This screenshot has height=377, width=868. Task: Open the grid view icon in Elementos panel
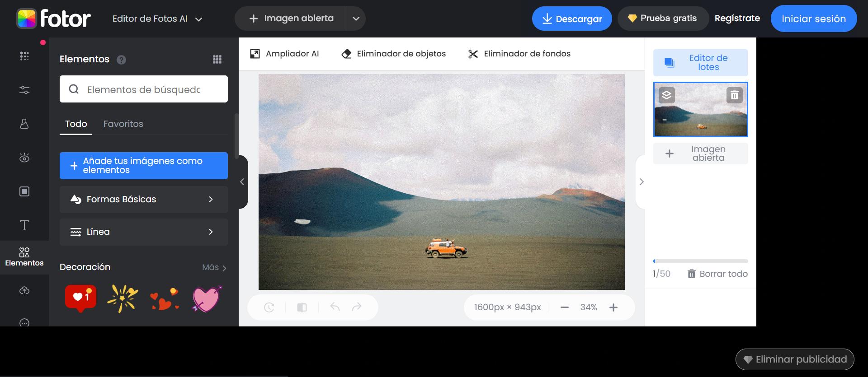point(217,59)
